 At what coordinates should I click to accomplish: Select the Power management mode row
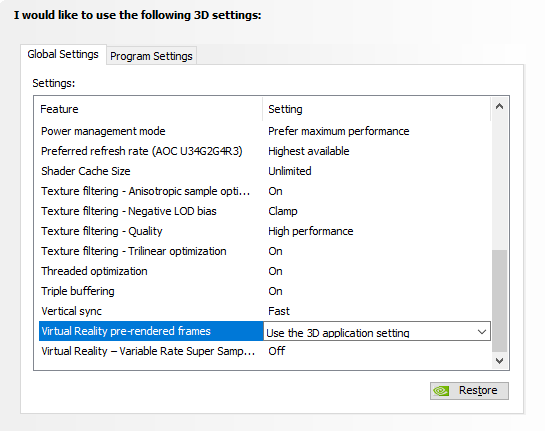click(265, 131)
